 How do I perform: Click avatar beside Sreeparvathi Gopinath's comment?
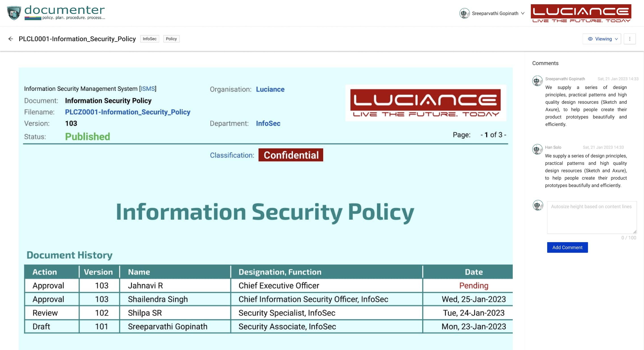coord(537,81)
